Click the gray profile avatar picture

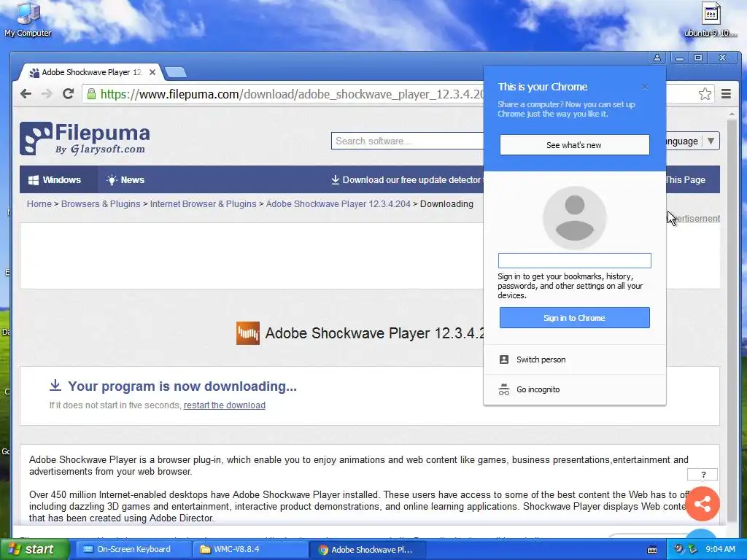click(x=575, y=218)
